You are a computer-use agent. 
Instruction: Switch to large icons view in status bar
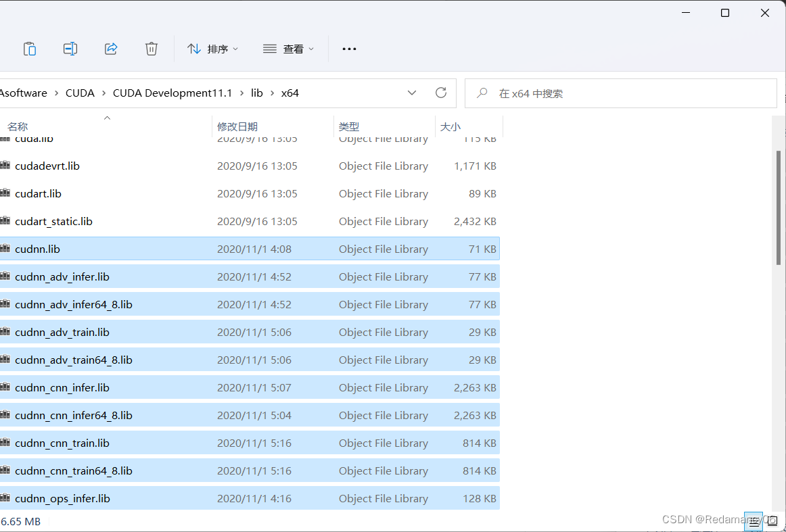click(x=772, y=521)
